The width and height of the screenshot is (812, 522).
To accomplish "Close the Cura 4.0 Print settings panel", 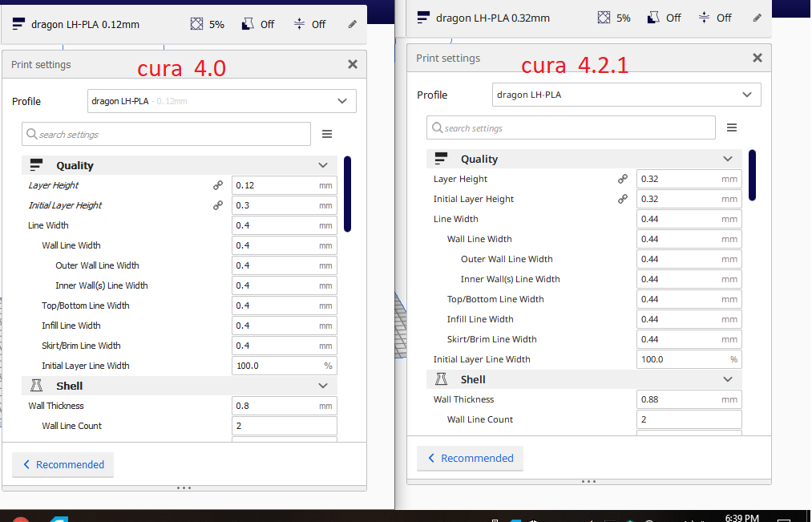I will coord(353,64).
